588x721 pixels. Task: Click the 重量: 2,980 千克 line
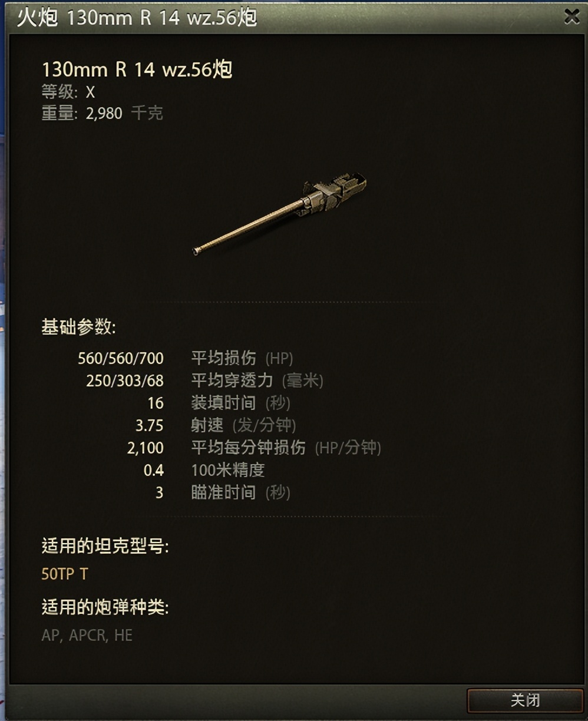click(102, 113)
